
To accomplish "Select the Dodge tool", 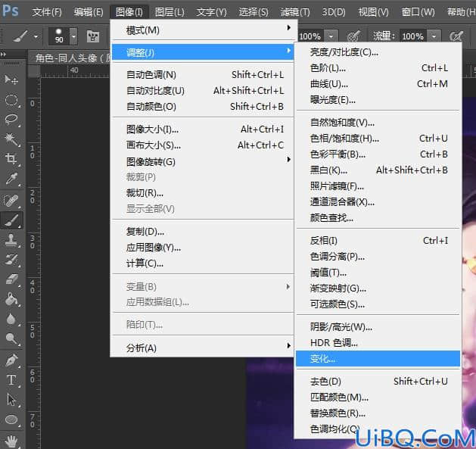I will pos(11,338).
